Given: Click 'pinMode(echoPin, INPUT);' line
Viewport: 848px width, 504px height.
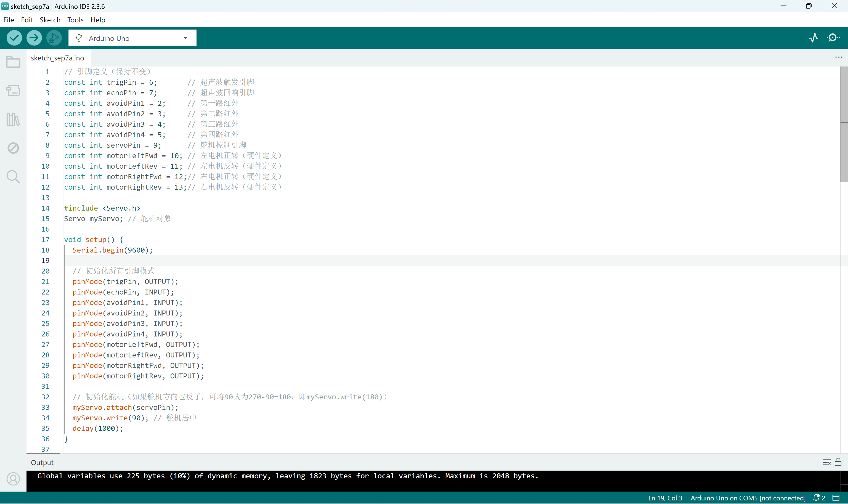Looking at the screenshot, I should pos(123,292).
